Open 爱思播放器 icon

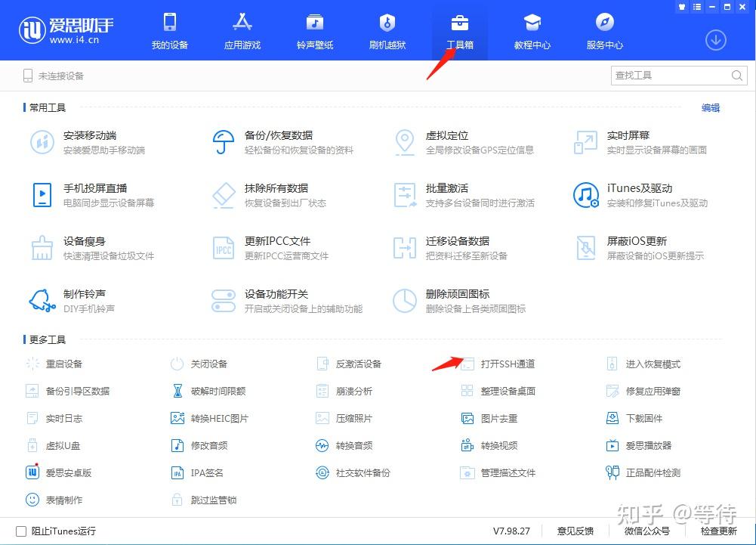coord(612,445)
